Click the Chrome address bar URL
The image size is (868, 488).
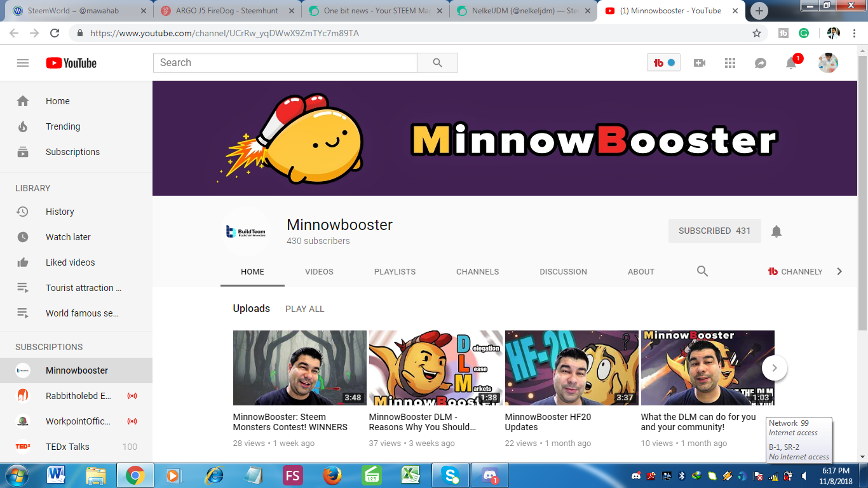click(x=224, y=33)
